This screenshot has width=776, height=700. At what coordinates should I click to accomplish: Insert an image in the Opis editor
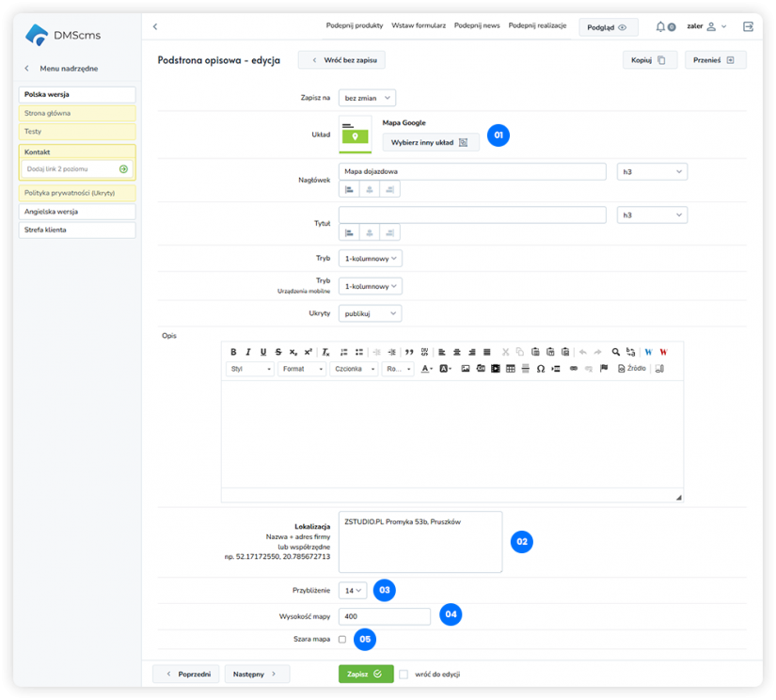click(465, 369)
